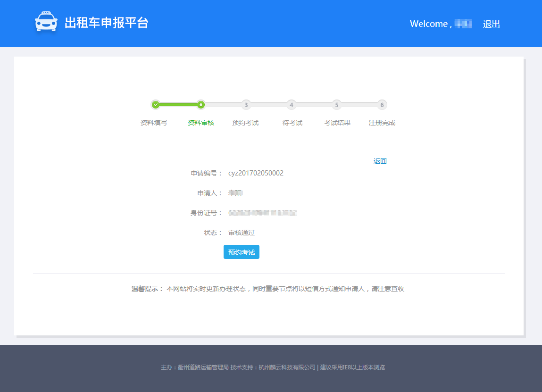Viewport: 542px width, 392px height.
Task: Click the 注册完成 step label
Action: click(x=382, y=123)
